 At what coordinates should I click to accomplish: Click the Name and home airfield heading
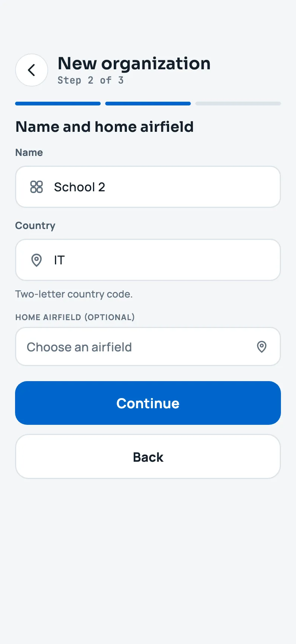coord(105,127)
